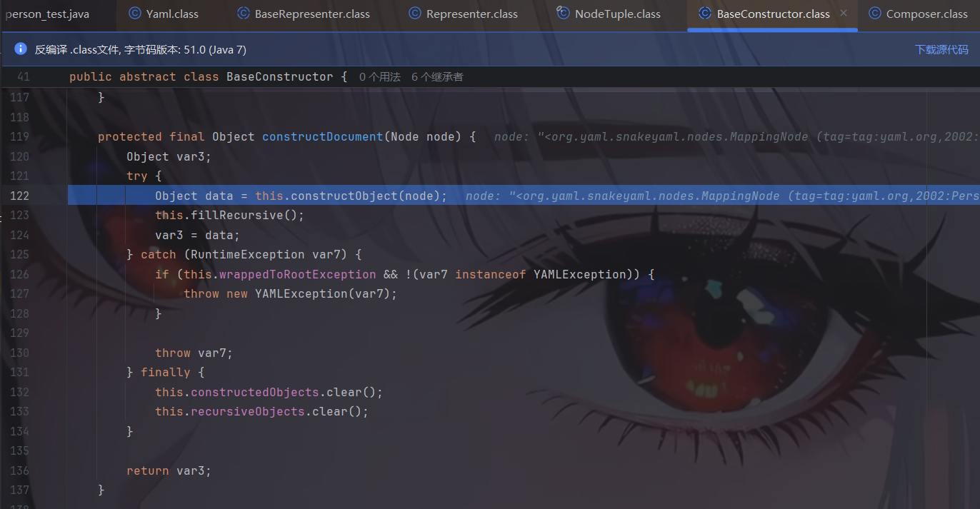
Task: Click the class icon on Composer.class tab
Action: pos(874,14)
